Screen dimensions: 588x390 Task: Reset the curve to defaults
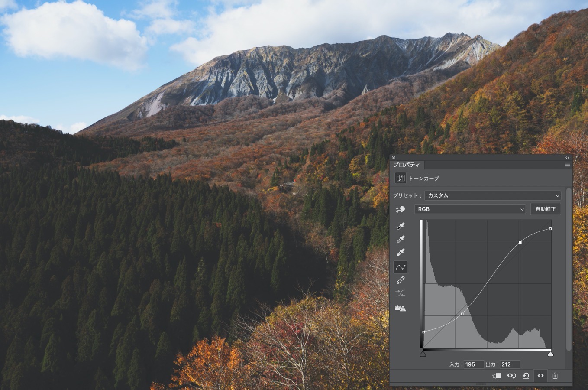click(526, 376)
